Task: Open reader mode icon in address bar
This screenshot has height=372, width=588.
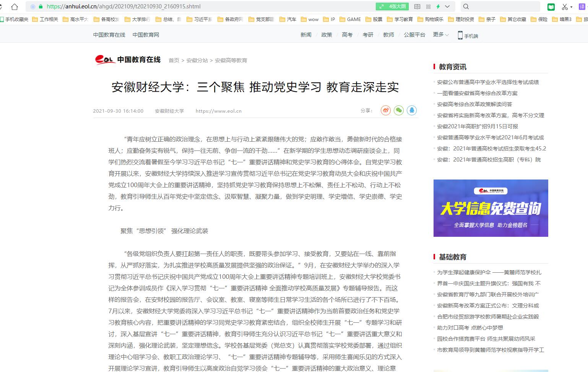Action: pos(417,6)
